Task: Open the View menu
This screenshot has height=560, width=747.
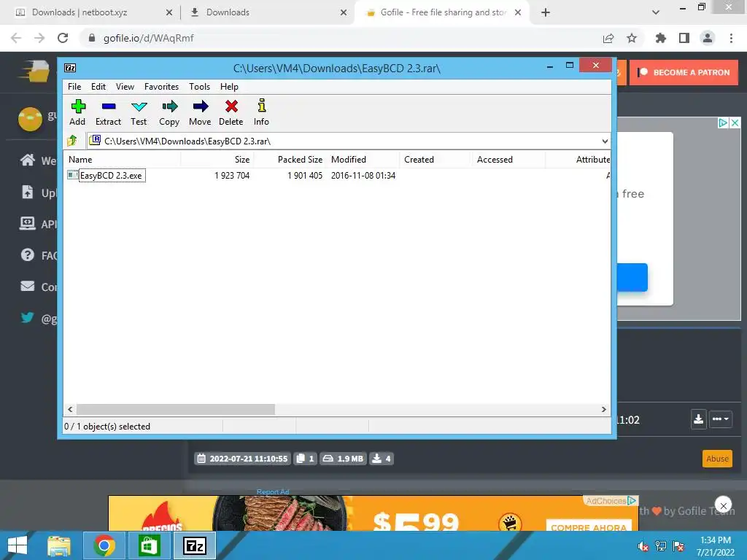Action: [125, 87]
